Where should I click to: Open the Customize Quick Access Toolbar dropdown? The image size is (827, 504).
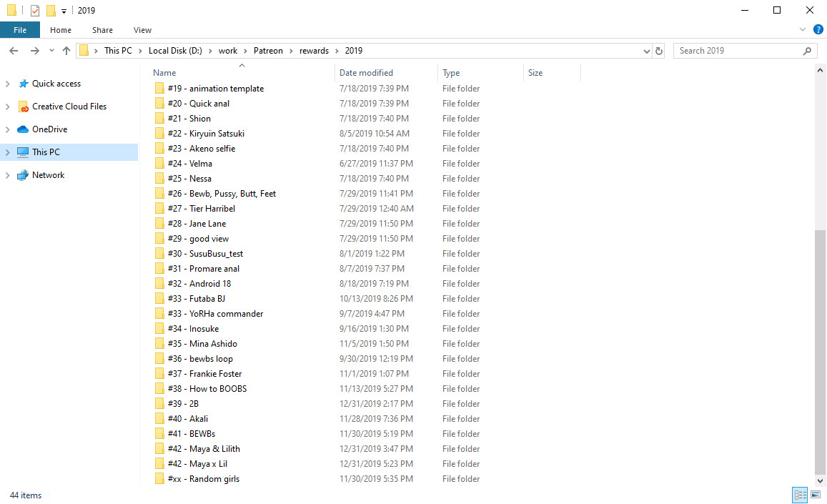[64, 11]
